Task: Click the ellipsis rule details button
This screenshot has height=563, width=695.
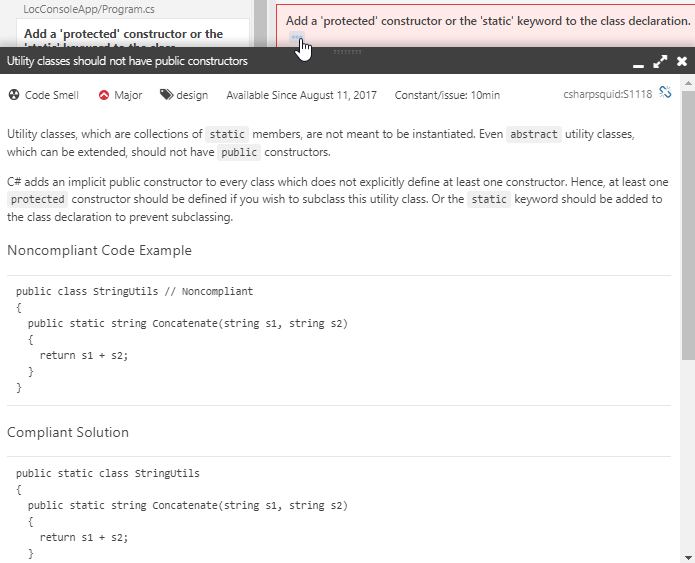Action: click(x=296, y=37)
